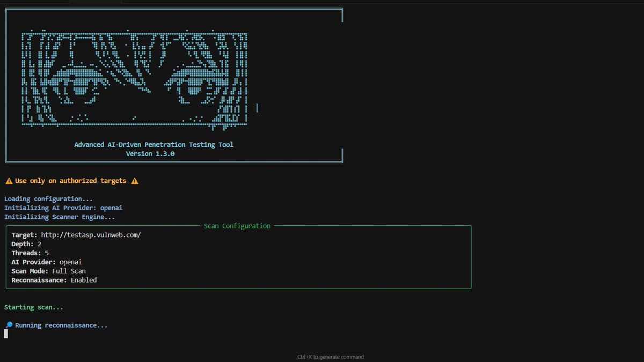
Task: Click the Scan Configuration title label
Action: coord(237,226)
